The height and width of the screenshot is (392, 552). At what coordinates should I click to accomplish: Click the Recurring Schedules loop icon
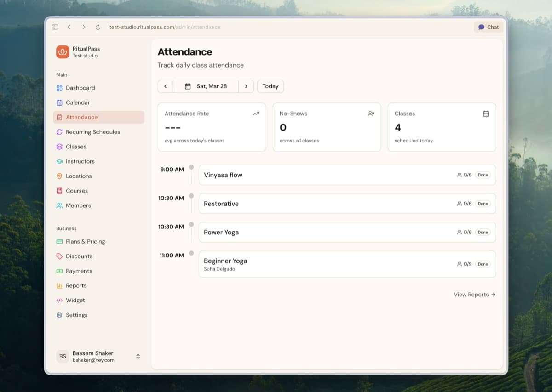point(59,132)
